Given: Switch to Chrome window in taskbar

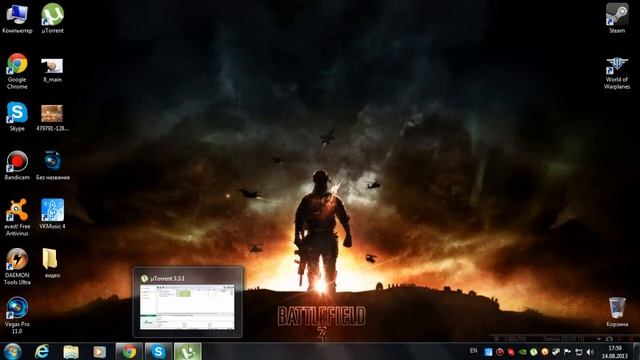Looking at the screenshot, I should click(x=129, y=351).
